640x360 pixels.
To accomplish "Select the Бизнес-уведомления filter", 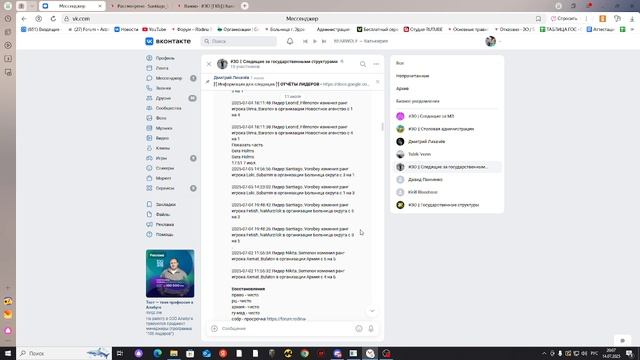I will tap(447, 101).
